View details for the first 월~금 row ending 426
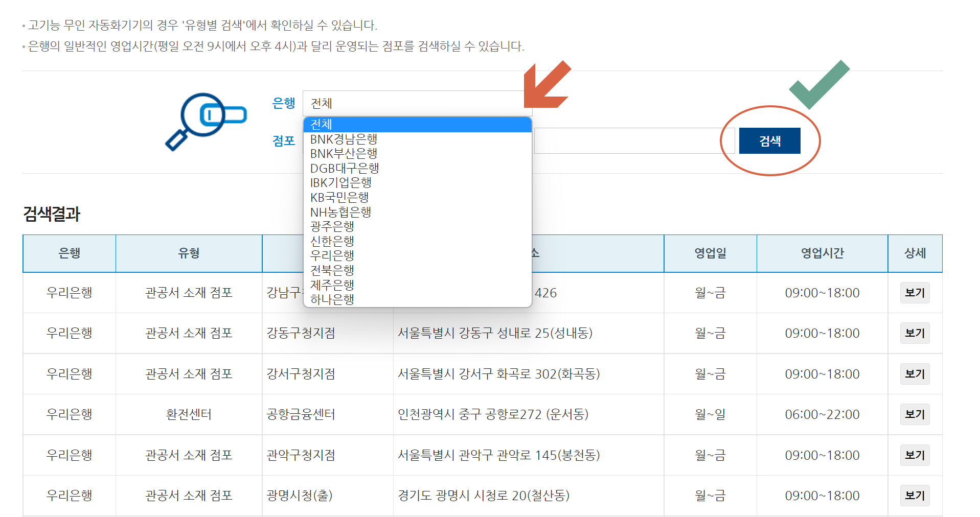 point(915,293)
